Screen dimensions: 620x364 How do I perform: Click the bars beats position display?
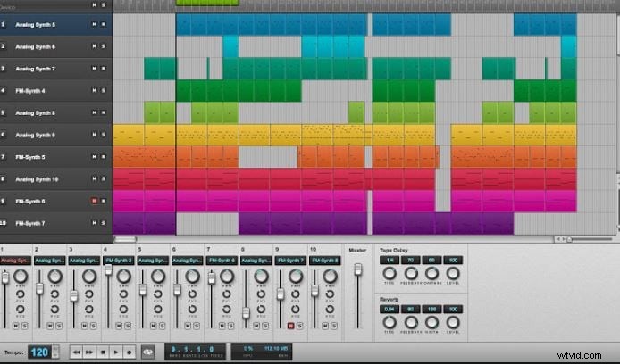pos(195,352)
